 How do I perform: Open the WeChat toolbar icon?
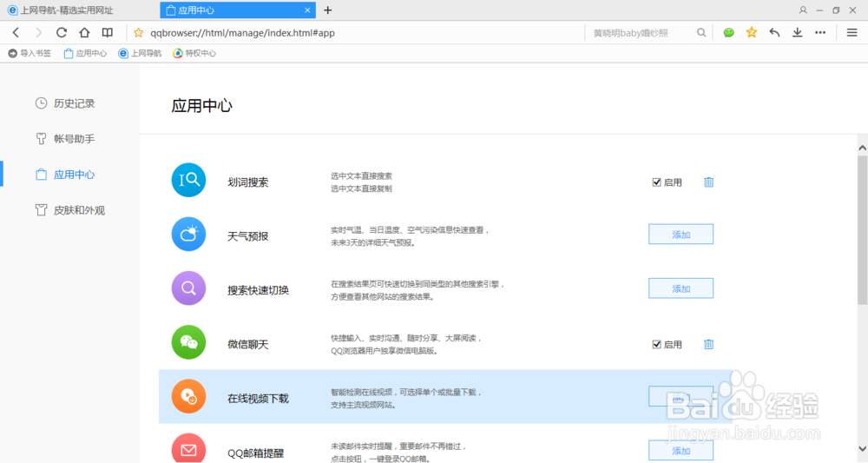click(728, 33)
